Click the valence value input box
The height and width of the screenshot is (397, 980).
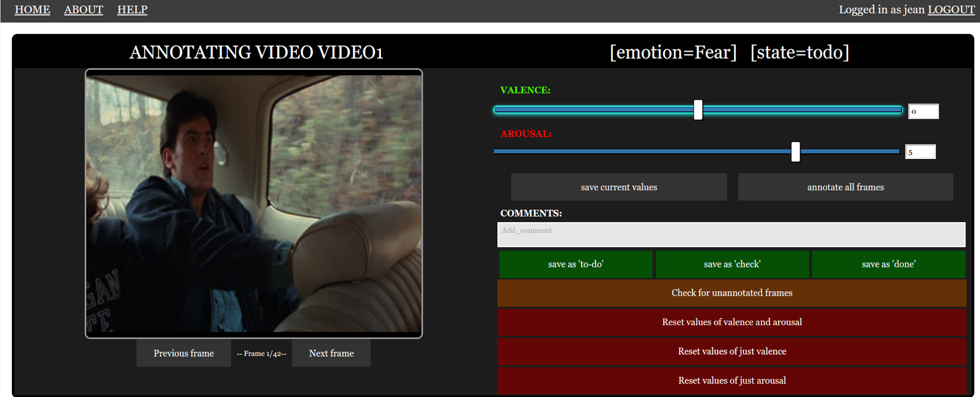coord(923,112)
